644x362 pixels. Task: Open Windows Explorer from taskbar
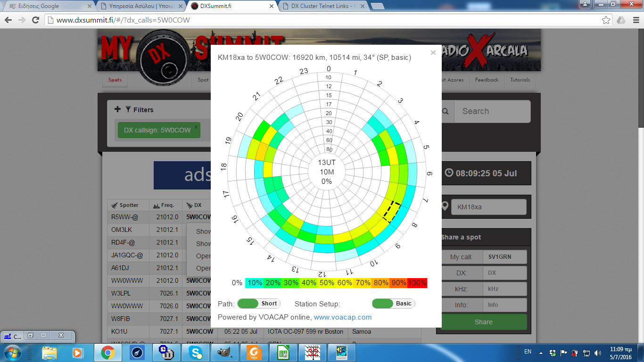pos(49,352)
